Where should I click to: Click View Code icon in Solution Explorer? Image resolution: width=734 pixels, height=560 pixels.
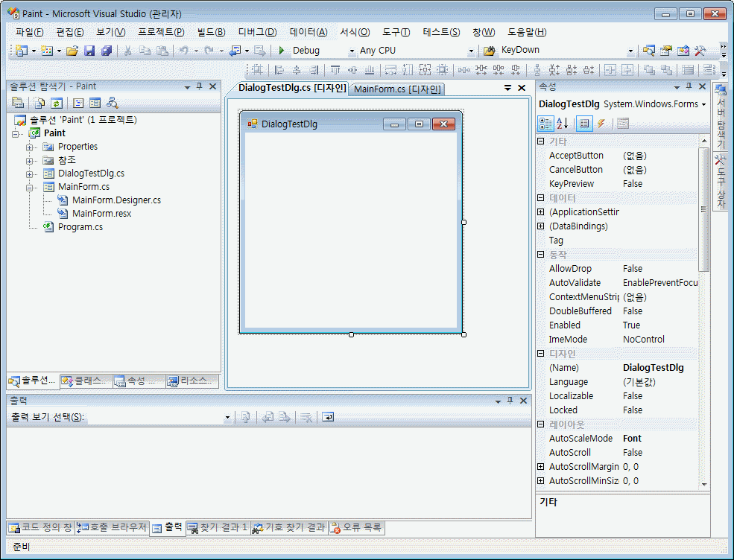(x=78, y=103)
